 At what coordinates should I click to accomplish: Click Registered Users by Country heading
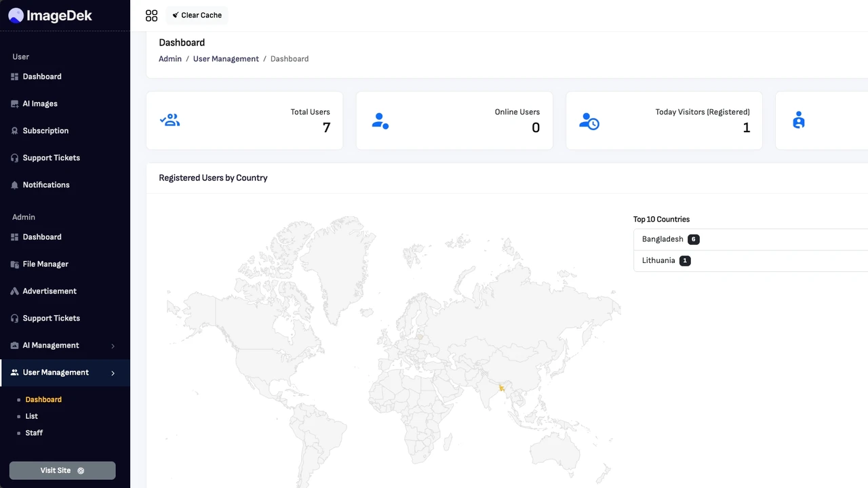click(213, 178)
